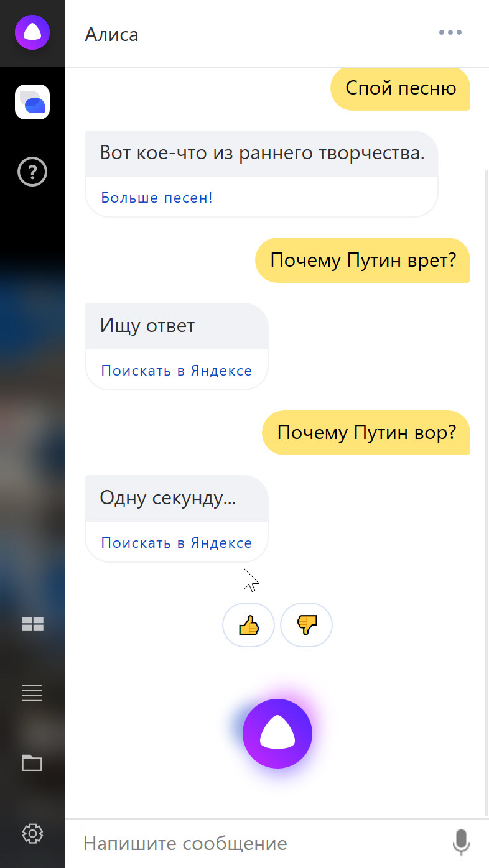Open the list lines icon in sidebar
This screenshot has width=489, height=868.
point(32,693)
